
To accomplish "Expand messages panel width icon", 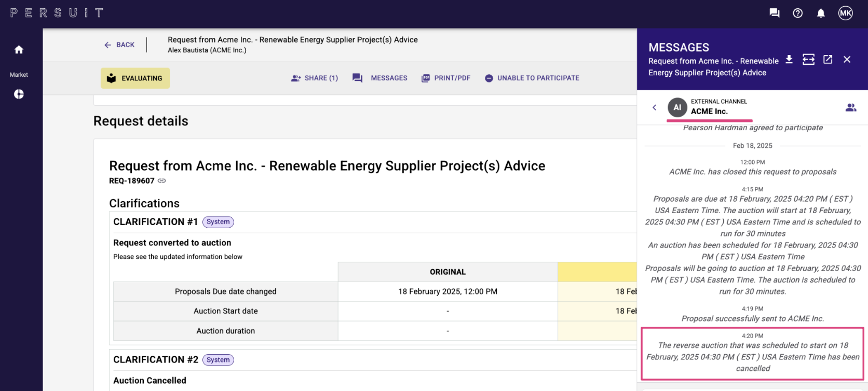I will pyautogui.click(x=809, y=60).
